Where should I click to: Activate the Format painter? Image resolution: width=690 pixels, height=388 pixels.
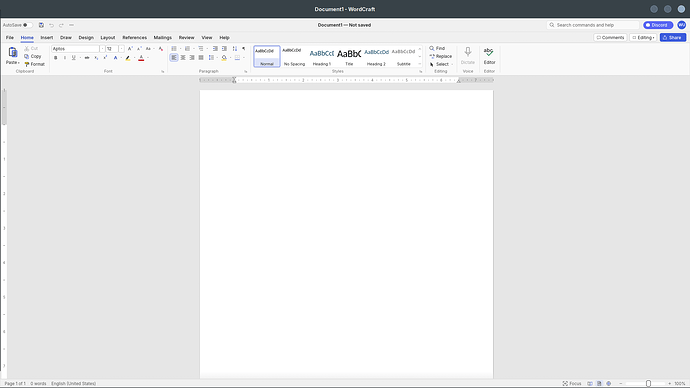coord(35,64)
